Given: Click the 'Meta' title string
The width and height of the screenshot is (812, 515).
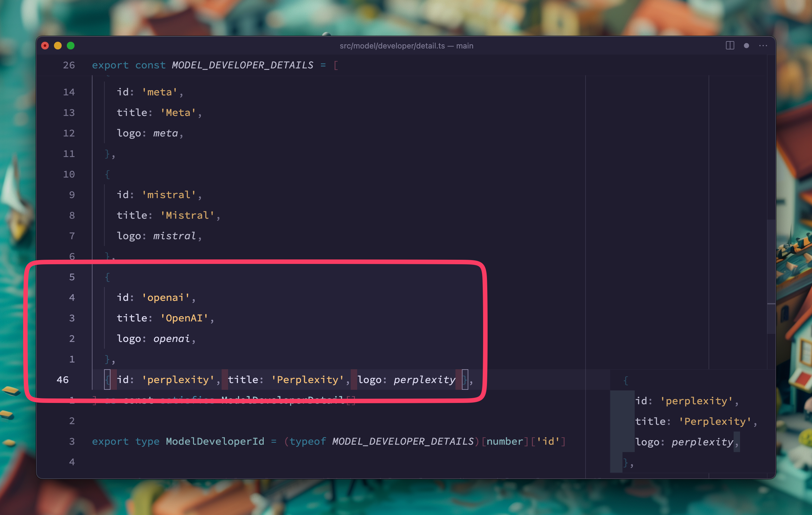Looking at the screenshot, I should coord(178,113).
